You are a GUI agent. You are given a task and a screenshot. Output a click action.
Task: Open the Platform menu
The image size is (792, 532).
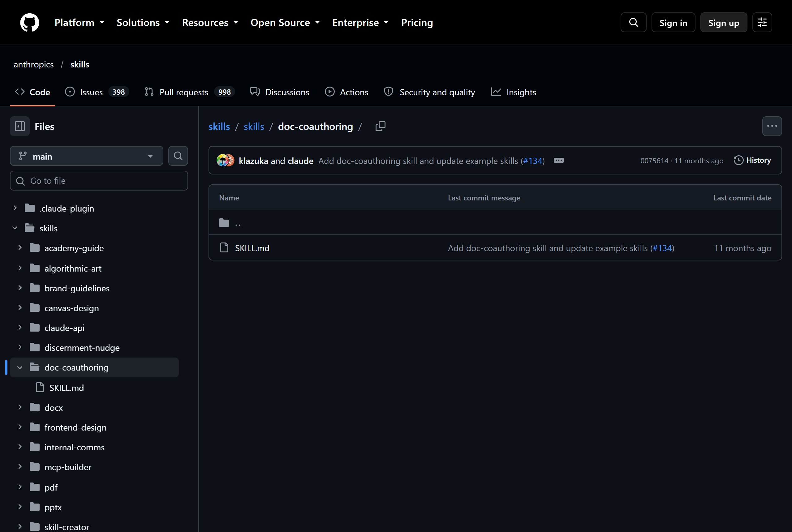[80, 22]
